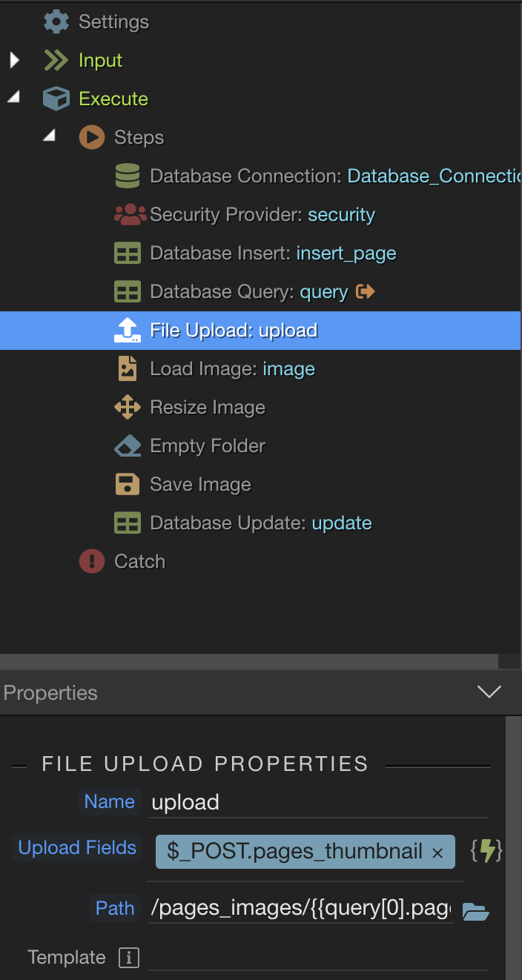Click the Database Query output arrow icon
522x980 pixels.
click(x=366, y=291)
